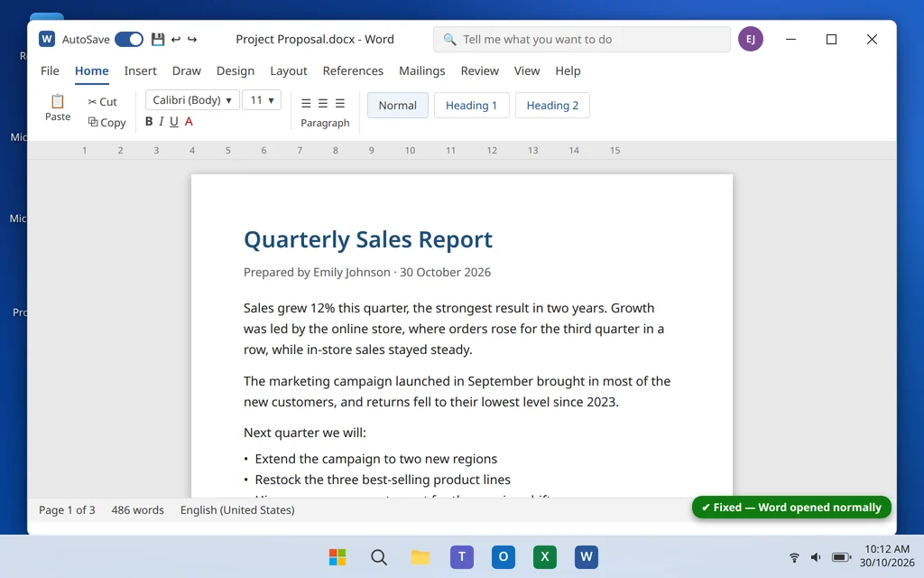This screenshot has height=578, width=924.
Task: Switch to the Insert tab
Action: click(140, 70)
